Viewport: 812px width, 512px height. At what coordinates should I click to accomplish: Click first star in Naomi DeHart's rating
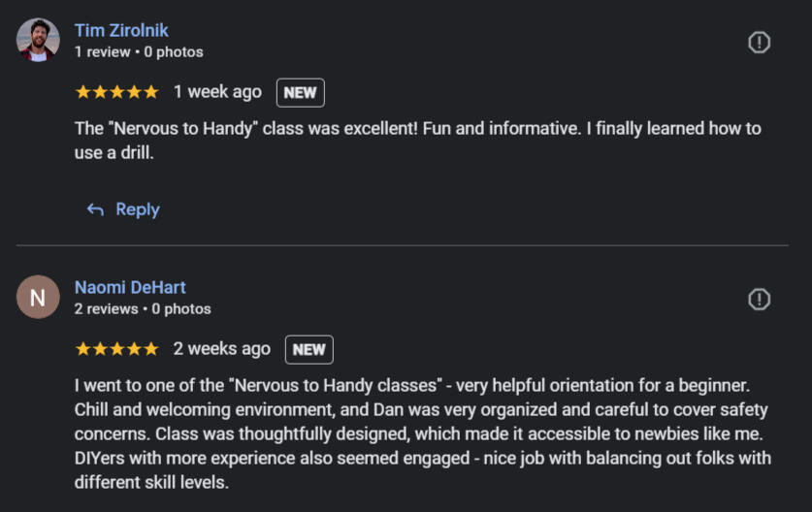(83, 349)
